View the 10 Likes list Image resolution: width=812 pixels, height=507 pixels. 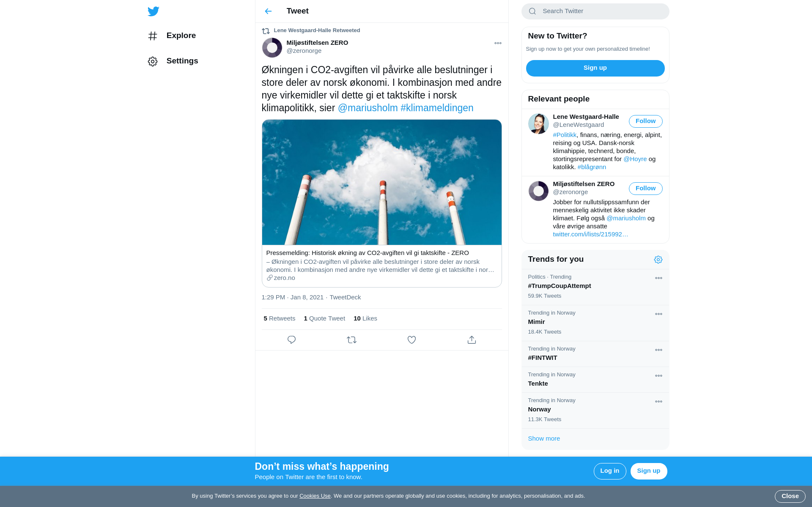365,318
